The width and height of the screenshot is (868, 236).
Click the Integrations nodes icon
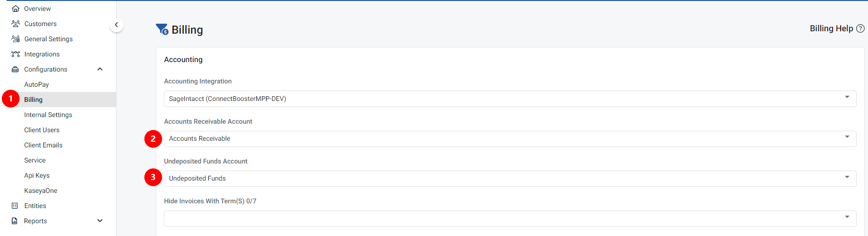pyautogui.click(x=16, y=54)
